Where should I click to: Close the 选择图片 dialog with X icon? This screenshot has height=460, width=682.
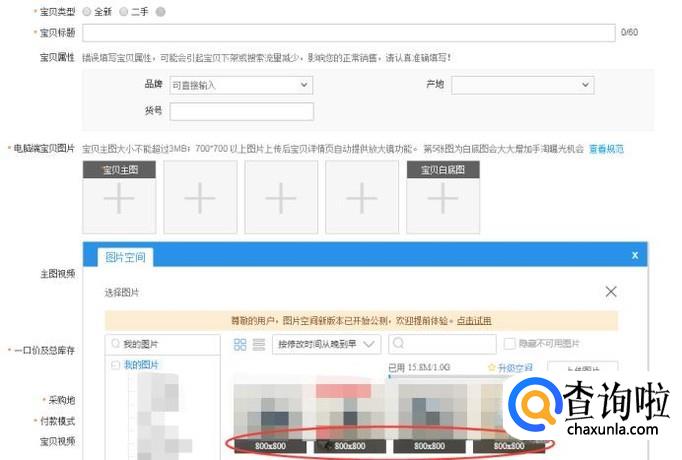[x=611, y=292]
